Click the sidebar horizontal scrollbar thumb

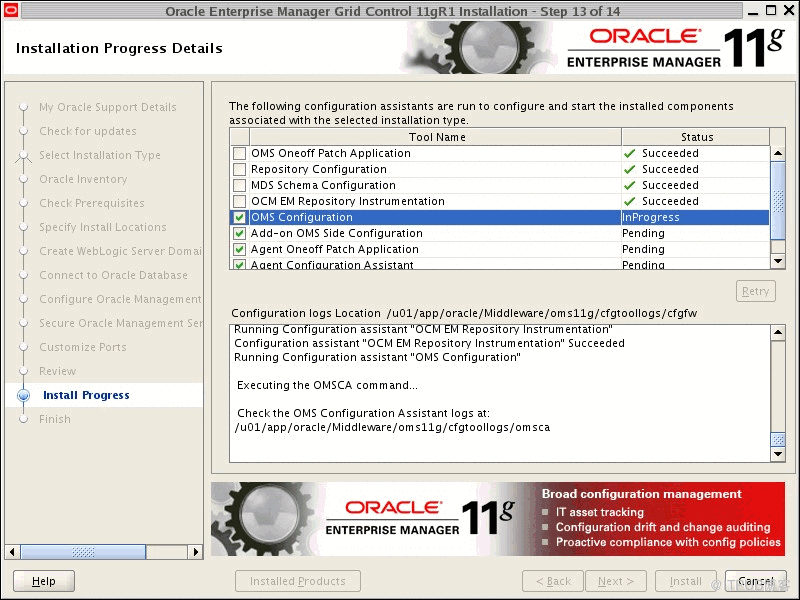[83, 552]
